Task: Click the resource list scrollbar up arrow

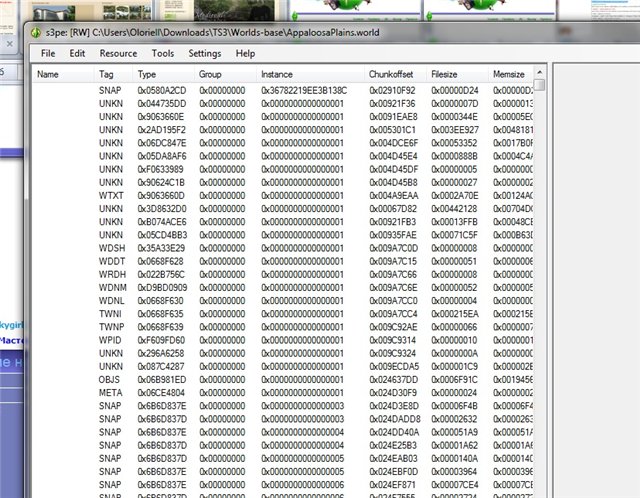Action: tap(540, 86)
